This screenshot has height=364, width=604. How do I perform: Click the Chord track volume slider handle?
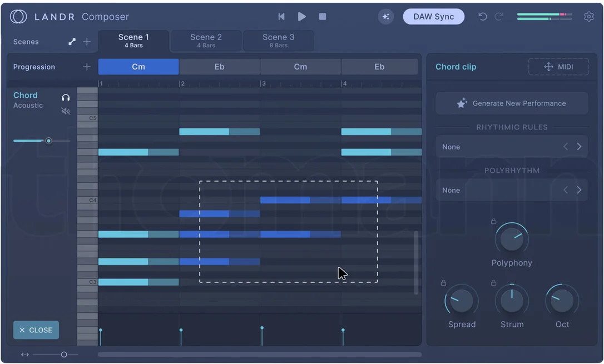point(48,141)
